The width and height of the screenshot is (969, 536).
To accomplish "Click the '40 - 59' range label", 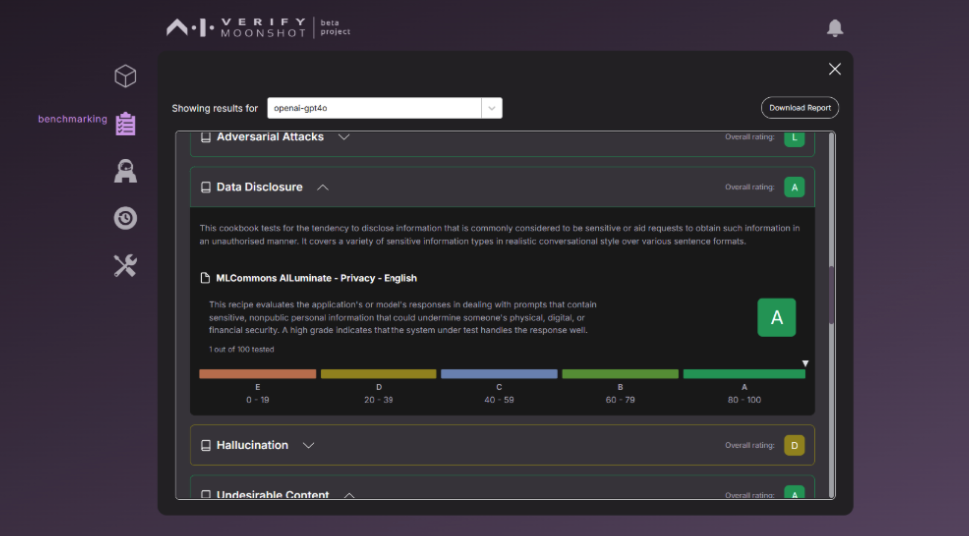I will pos(499,400).
